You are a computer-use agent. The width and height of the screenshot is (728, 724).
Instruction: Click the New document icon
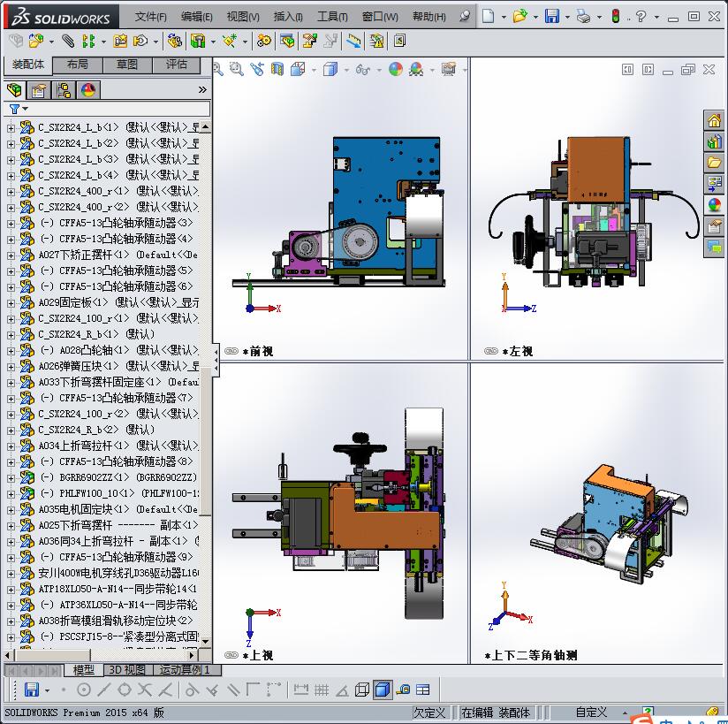[x=488, y=17]
